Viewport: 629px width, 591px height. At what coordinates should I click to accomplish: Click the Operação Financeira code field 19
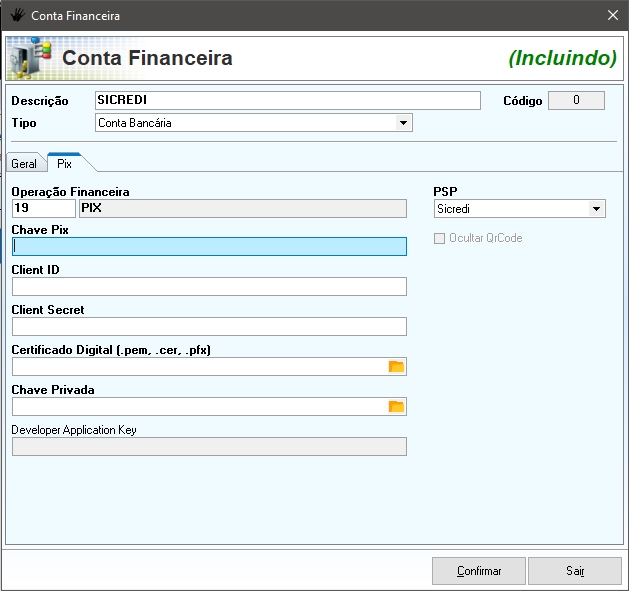point(44,209)
